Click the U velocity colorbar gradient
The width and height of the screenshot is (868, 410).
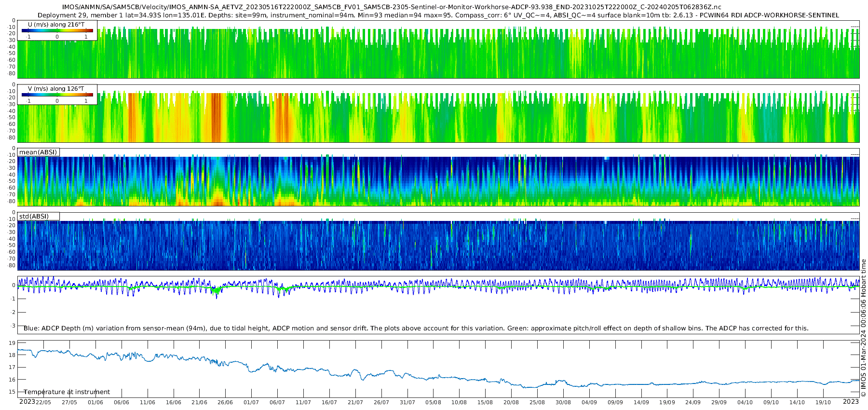click(x=57, y=31)
